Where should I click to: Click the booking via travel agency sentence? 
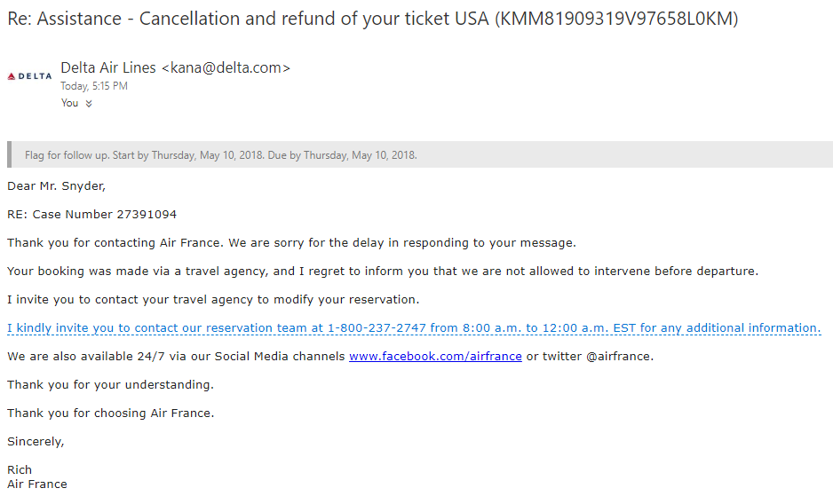tap(382, 272)
